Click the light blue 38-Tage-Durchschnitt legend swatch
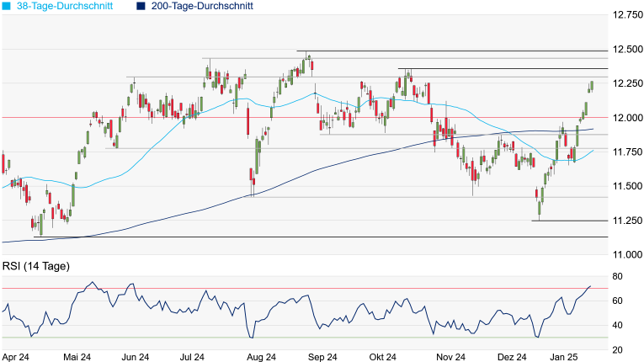Image resolution: width=644 pixels, height=362 pixels. (7, 6)
